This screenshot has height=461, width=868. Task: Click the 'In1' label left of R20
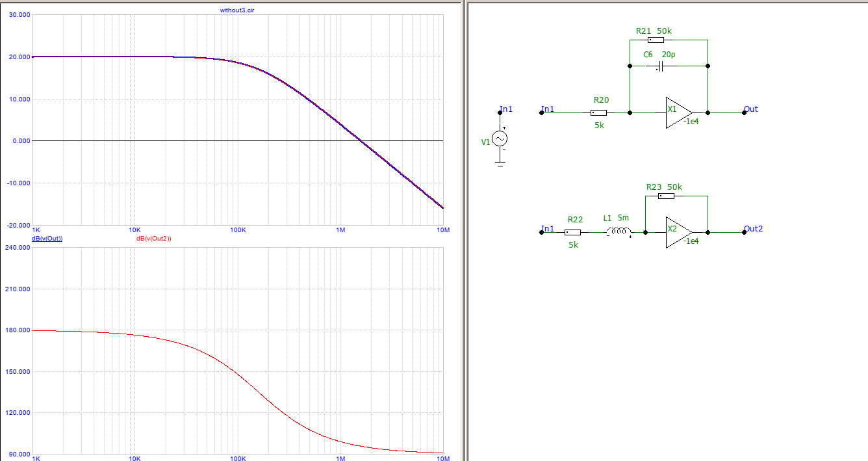[548, 109]
